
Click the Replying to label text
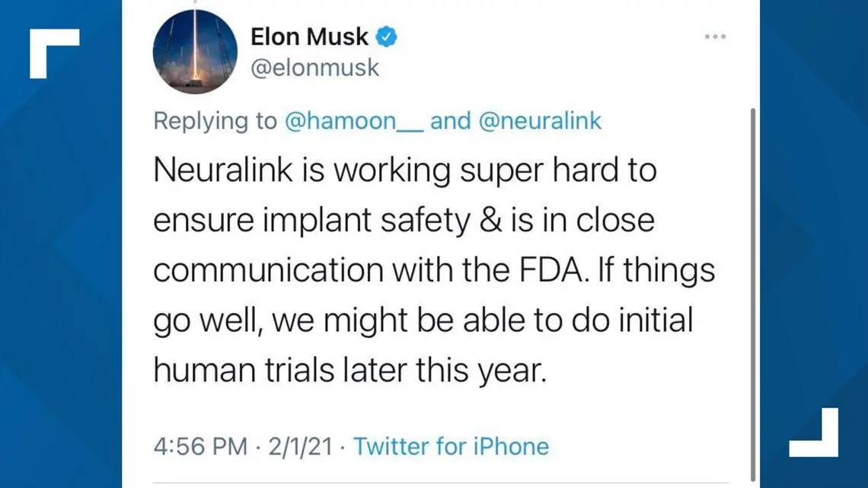click(213, 120)
